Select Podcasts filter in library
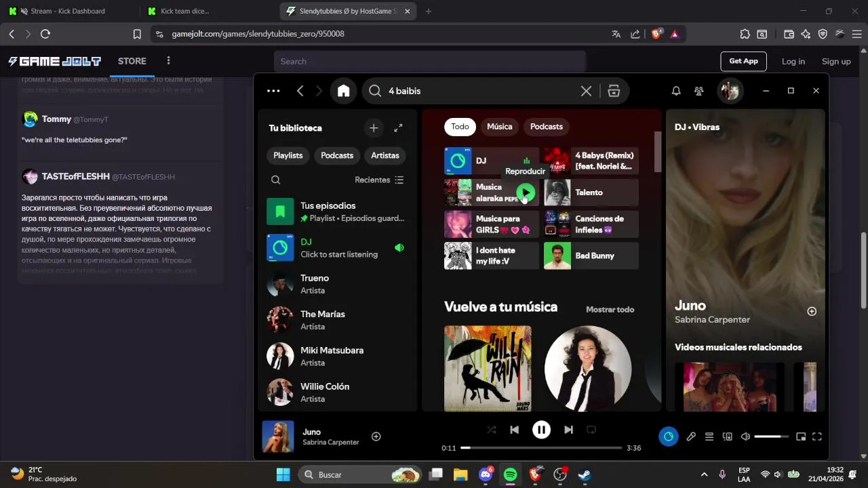Viewport: 868px width, 488px height. (x=337, y=155)
